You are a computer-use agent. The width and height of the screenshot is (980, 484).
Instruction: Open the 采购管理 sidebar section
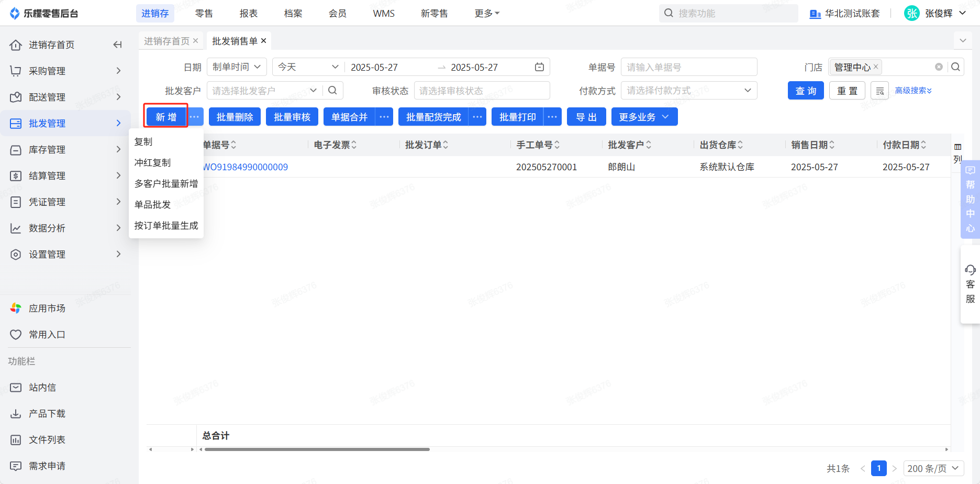(x=66, y=71)
